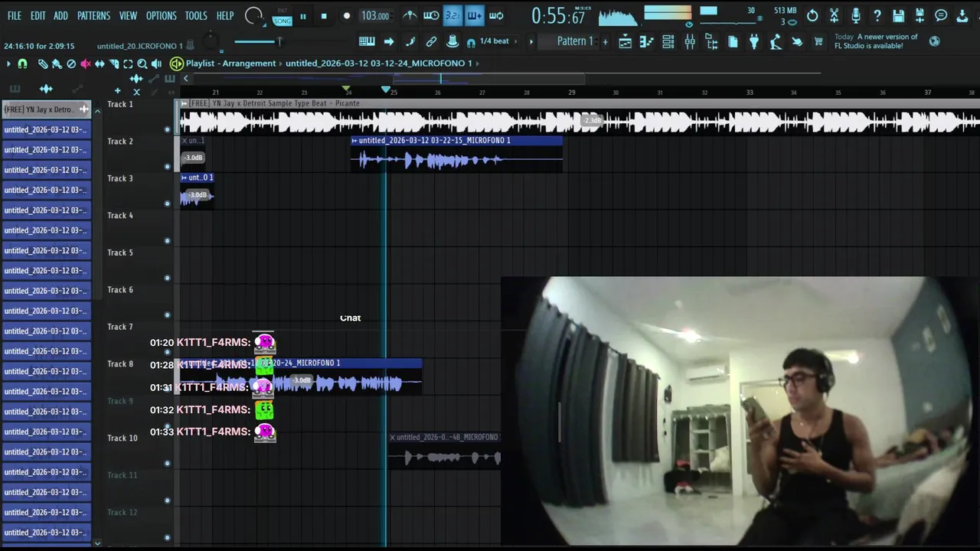
Task: Click the one-click audio recording microphone
Action: pyautogui.click(x=856, y=15)
